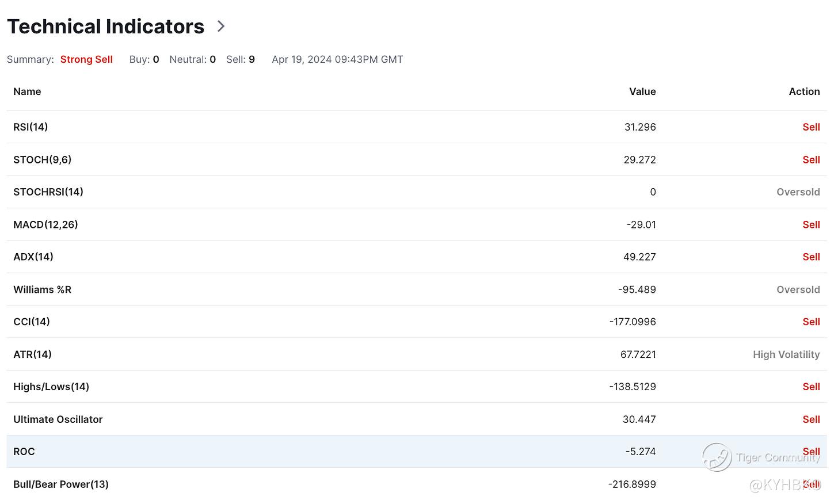Click the chevron arrow beside Technical Indicators
Viewport: 838px width, 504px height.
[221, 26]
